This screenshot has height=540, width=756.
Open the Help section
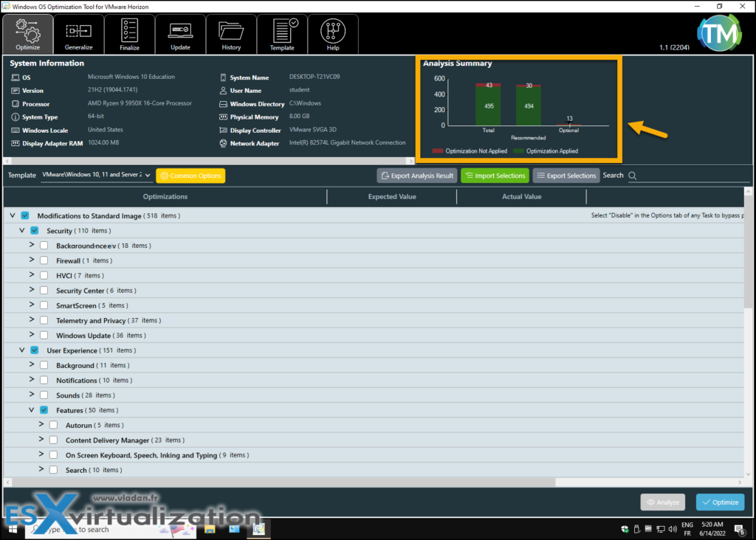tap(332, 34)
